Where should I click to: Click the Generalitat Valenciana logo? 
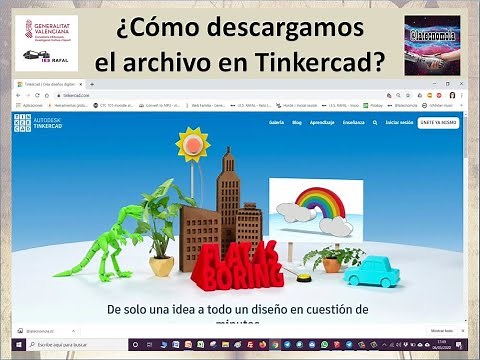[47, 29]
